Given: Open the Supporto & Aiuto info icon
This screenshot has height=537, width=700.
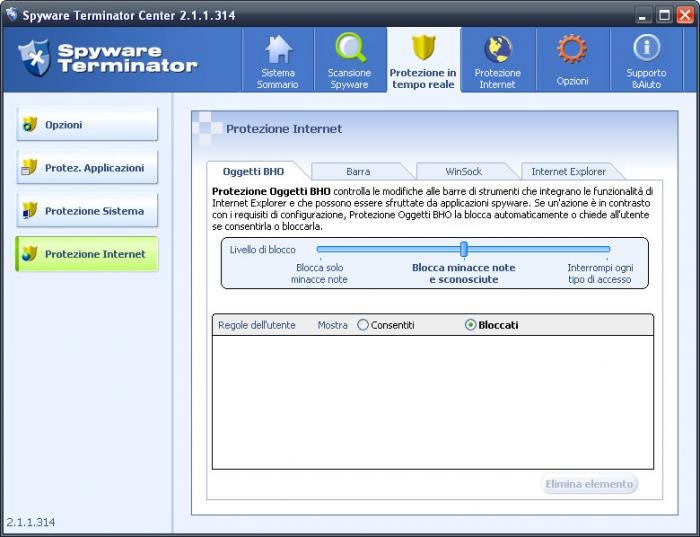Looking at the screenshot, I should pos(646,47).
